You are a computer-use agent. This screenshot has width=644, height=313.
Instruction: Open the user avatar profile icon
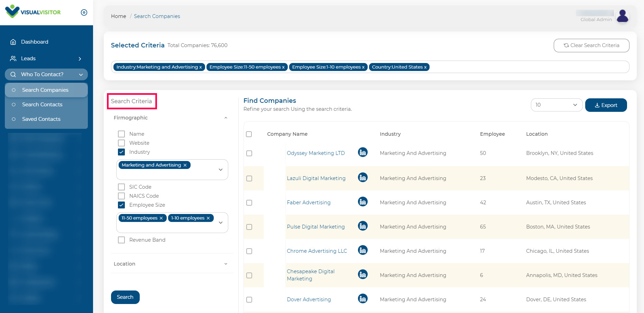tap(623, 16)
